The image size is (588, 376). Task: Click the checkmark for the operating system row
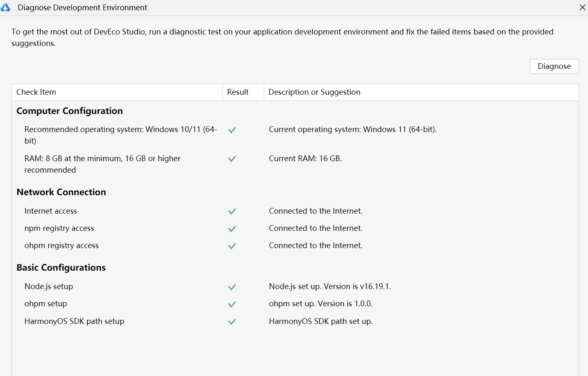232,130
